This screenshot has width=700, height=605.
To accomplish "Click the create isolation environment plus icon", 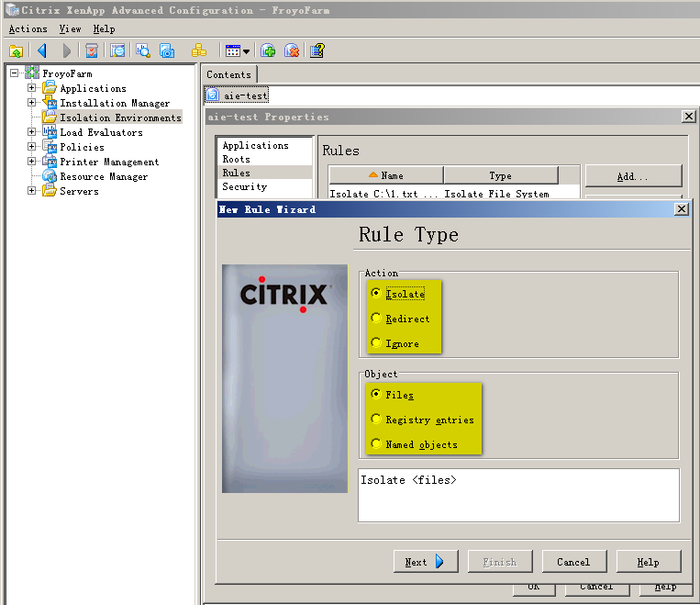I will (x=268, y=50).
